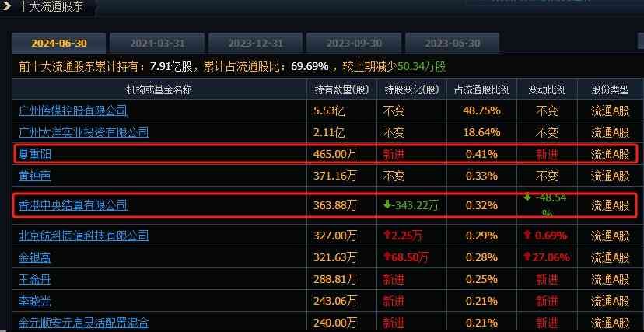Click green down arrow next to 343.22万
This screenshot has width=644, height=332.
387,205
